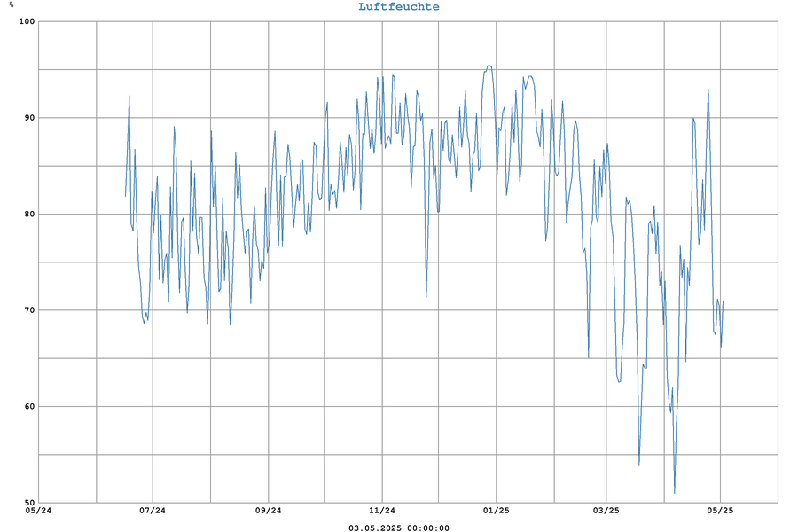Image resolution: width=798 pixels, height=532 pixels.
Task: Click the x-axis label "05/24"
Action: point(38,511)
